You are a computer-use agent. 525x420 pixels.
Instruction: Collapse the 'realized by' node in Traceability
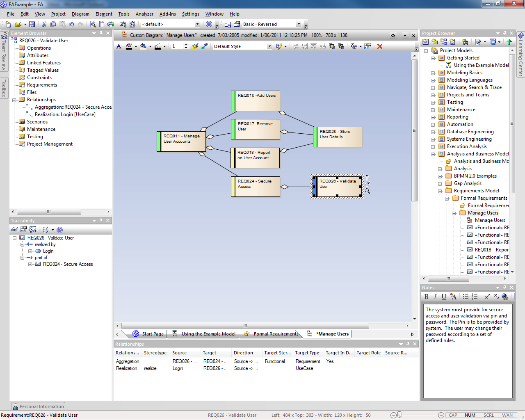click(x=23, y=244)
